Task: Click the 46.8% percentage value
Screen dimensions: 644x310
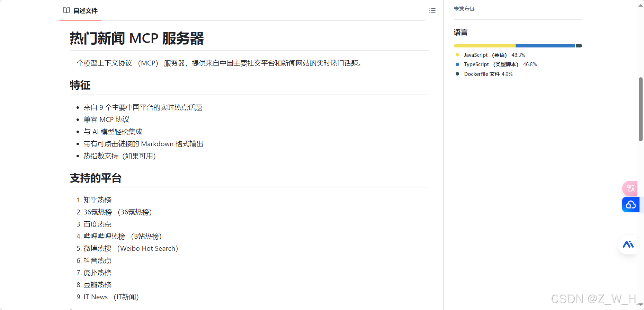Action: 530,64
